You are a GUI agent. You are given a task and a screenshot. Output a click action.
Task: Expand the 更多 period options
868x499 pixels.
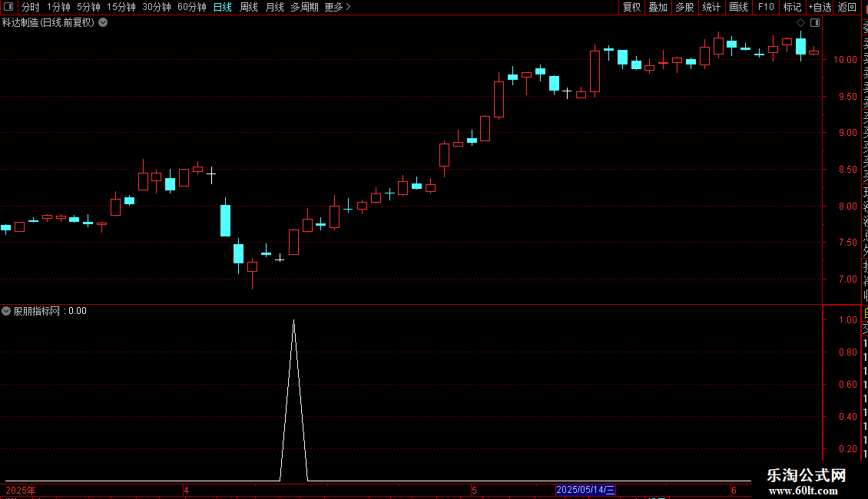337,7
